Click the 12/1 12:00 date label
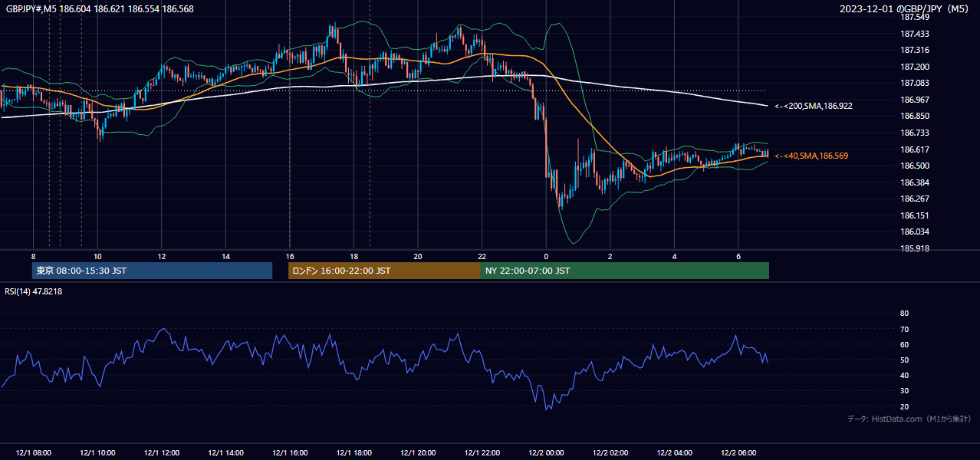 pyautogui.click(x=162, y=453)
